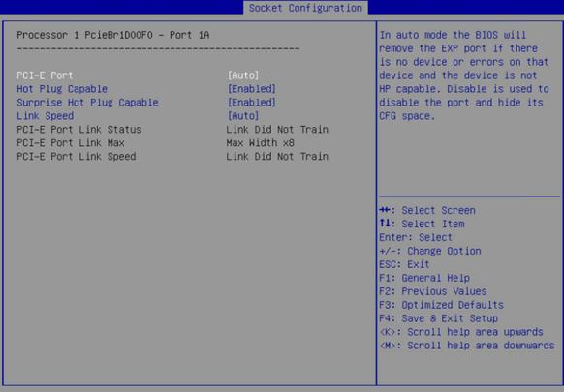Select the PCI-E Port setting label

point(45,75)
